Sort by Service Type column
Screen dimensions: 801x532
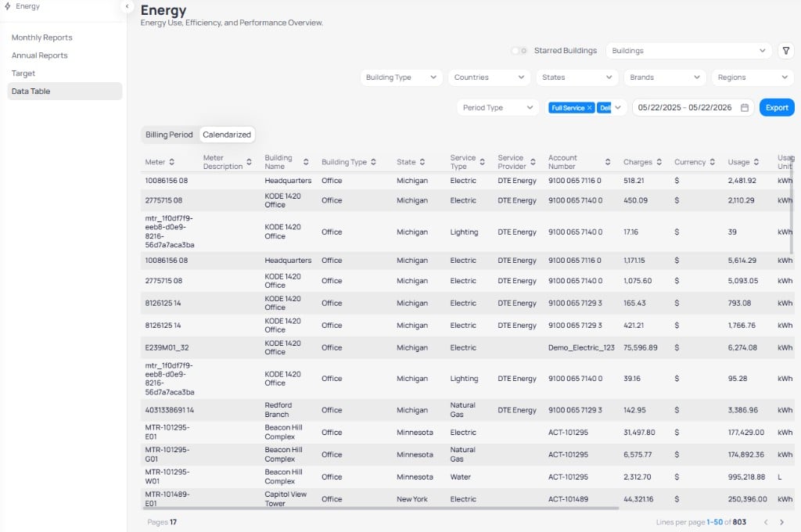coord(482,162)
